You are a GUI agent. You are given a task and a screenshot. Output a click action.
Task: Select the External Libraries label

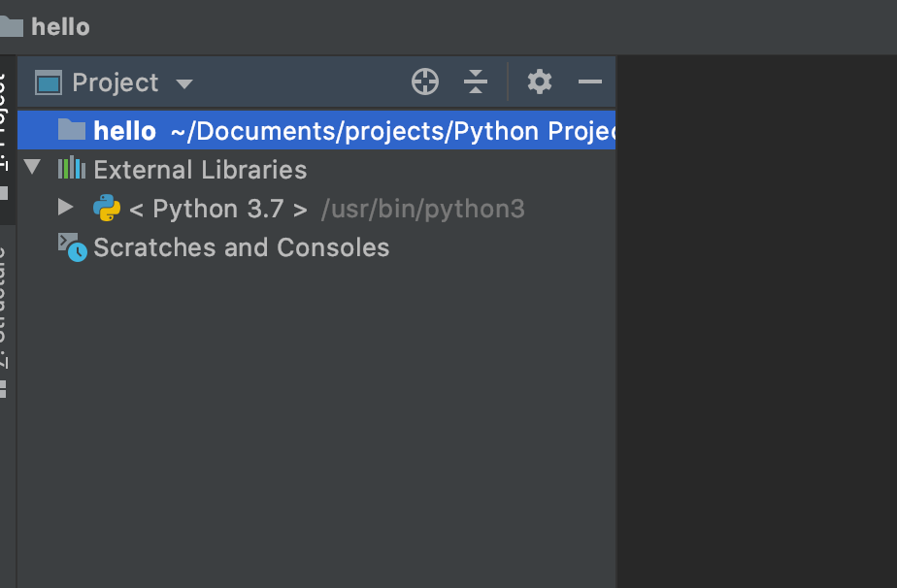pos(200,170)
